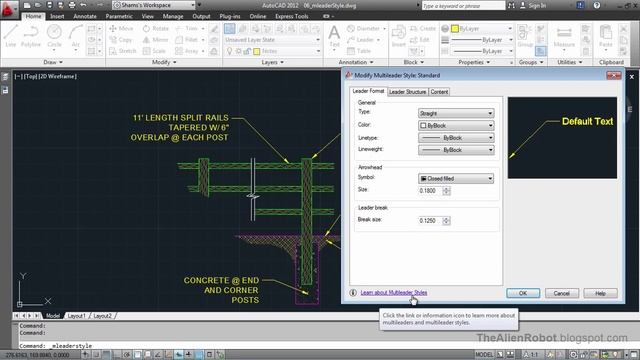Open Learn about Multileader Styles link
The image size is (640, 360).
[x=394, y=293]
